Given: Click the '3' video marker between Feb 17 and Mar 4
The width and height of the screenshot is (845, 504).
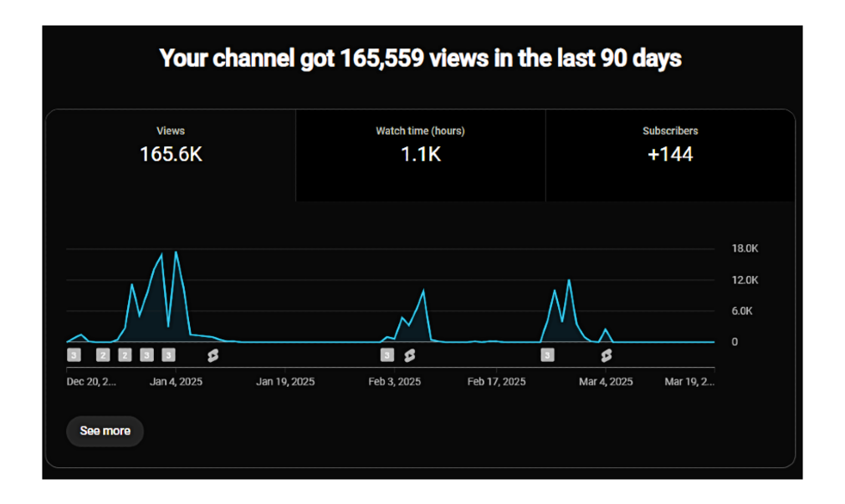Looking at the screenshot, I should coord(547,355).
